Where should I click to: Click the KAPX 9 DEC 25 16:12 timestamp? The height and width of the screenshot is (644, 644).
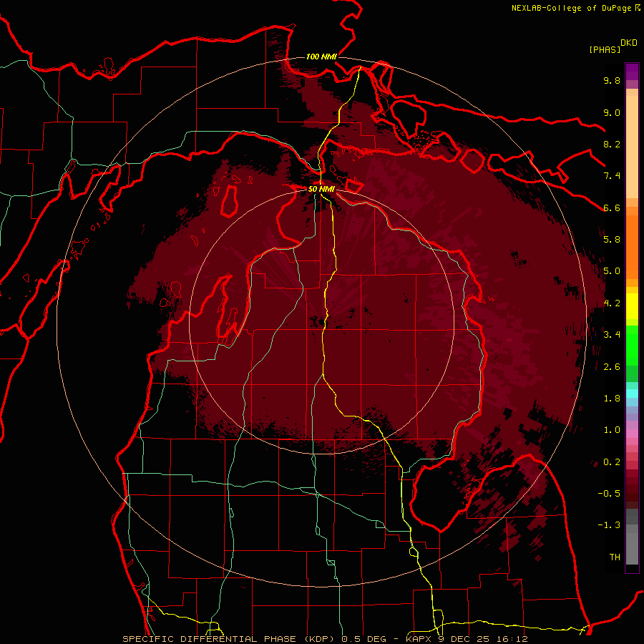click(x=467, y=639)
